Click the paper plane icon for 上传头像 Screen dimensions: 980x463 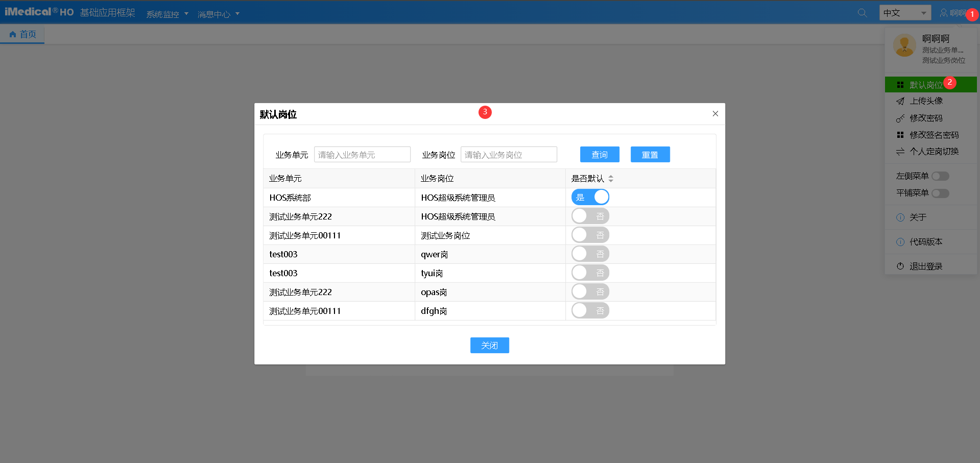pos(900,101)
